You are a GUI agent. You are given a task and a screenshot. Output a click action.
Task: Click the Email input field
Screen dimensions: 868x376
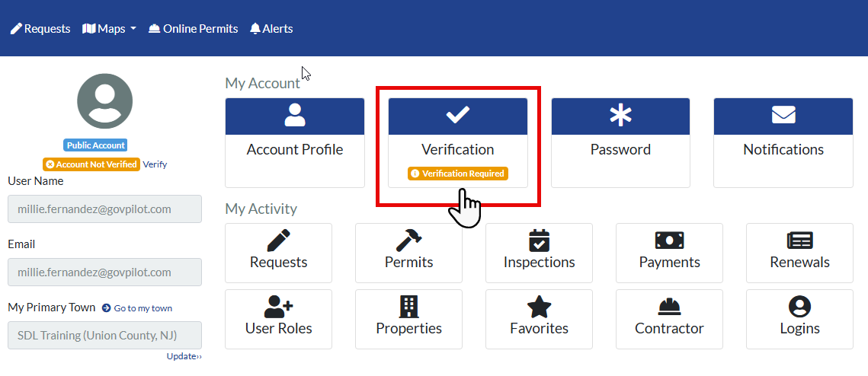point(104,272)
